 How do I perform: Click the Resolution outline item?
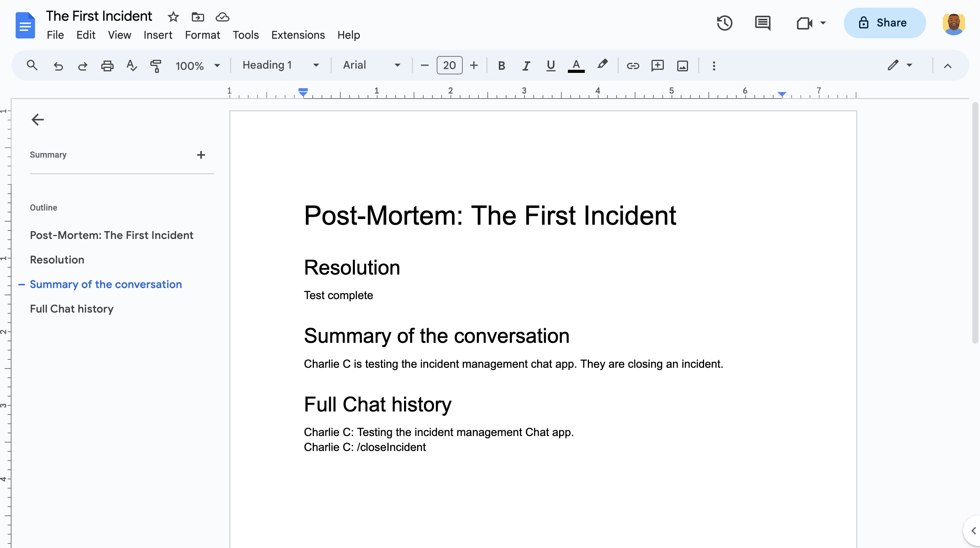56,260
